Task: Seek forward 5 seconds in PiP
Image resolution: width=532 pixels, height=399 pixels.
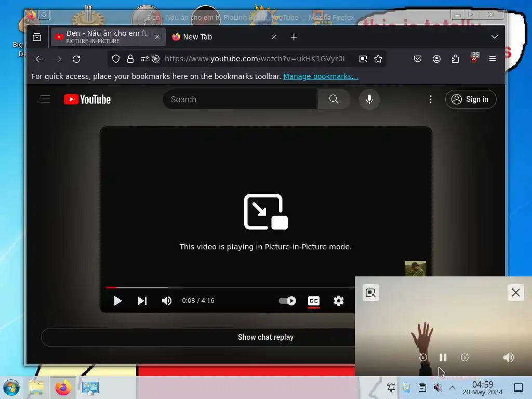Action: 465,357
